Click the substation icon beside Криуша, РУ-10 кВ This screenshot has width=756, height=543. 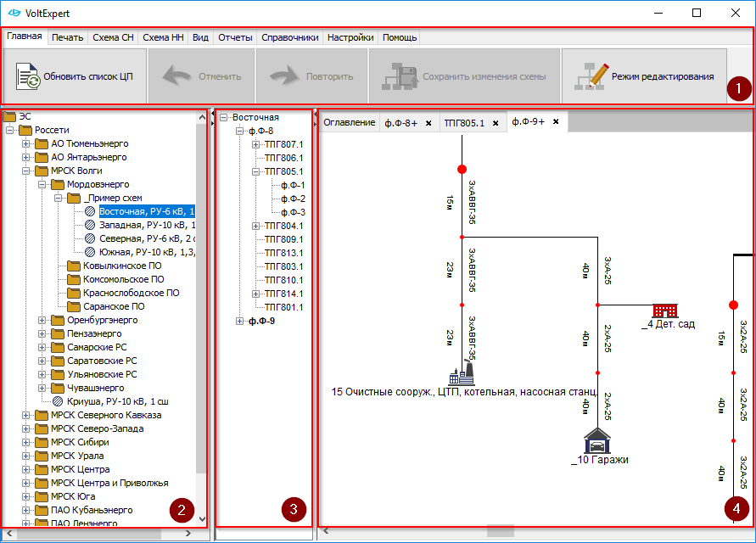click(58, 401)
